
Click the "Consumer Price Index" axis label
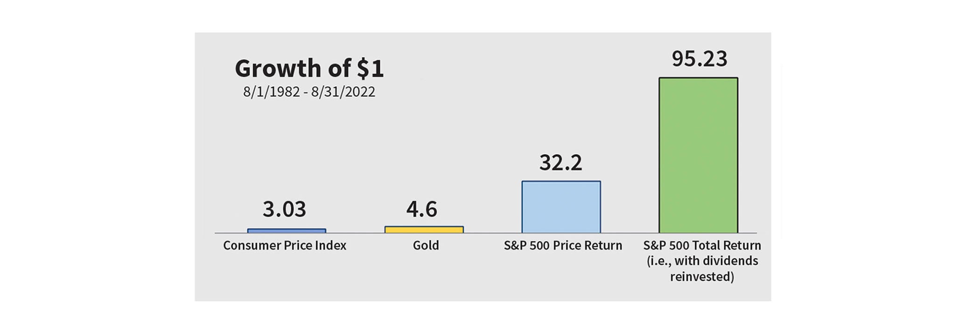click(285, 245)
